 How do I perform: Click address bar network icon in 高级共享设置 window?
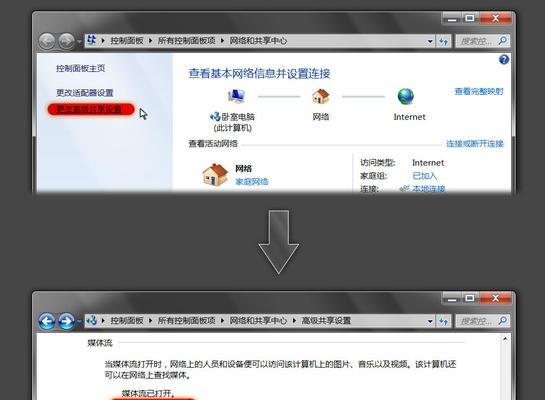tap(92, 320)
